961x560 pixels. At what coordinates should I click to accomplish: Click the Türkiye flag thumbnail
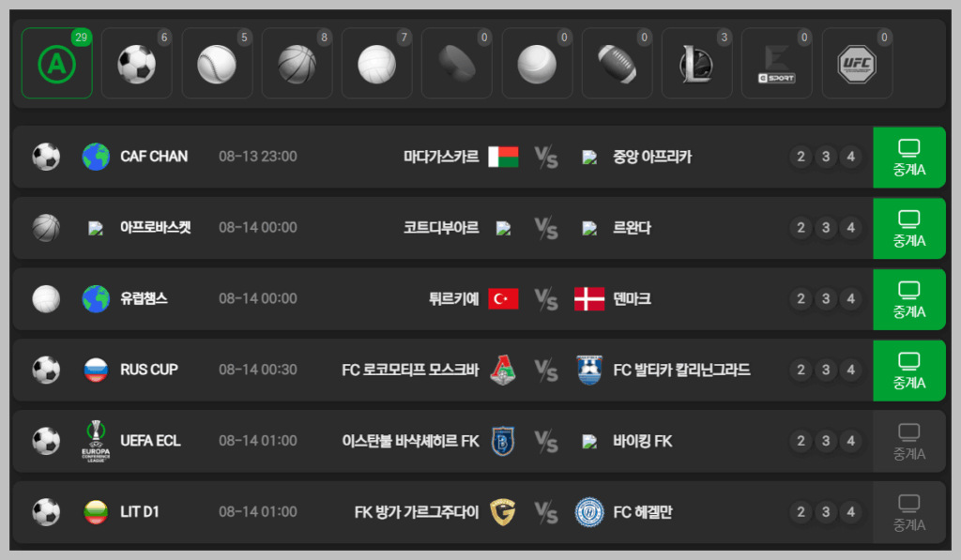(503, 299)
